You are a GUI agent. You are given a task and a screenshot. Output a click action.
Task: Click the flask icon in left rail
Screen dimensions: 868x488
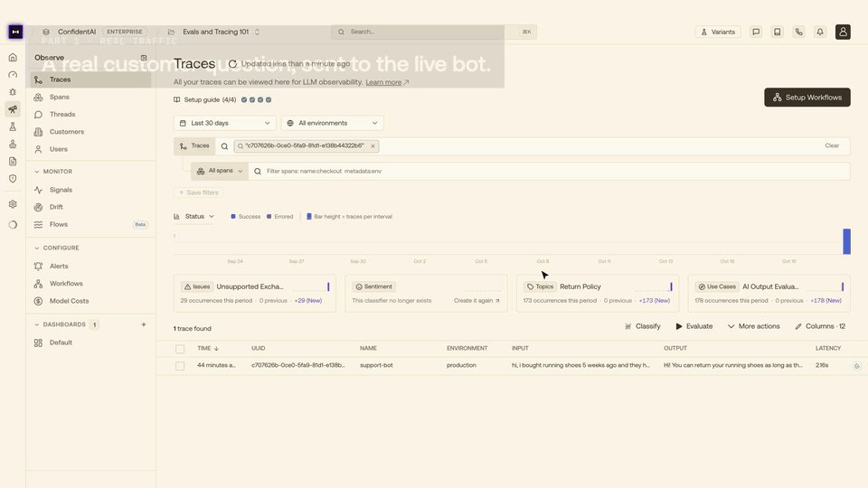point(13,127)
